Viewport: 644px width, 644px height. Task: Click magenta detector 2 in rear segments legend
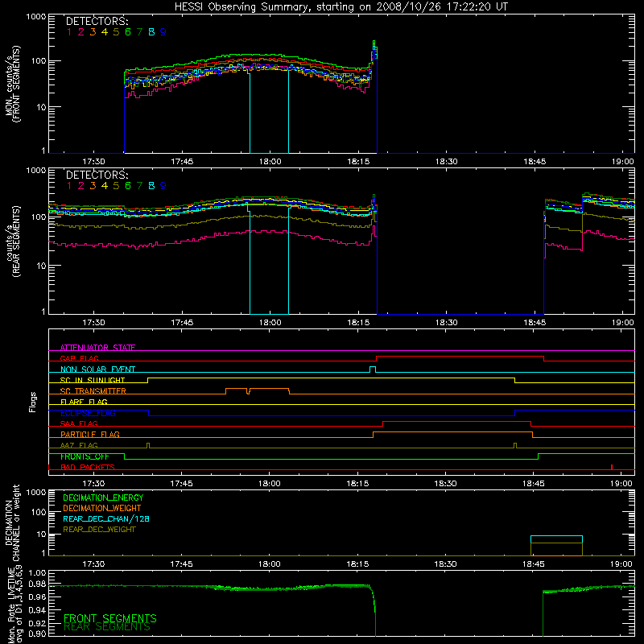click(x=81, y=186)
